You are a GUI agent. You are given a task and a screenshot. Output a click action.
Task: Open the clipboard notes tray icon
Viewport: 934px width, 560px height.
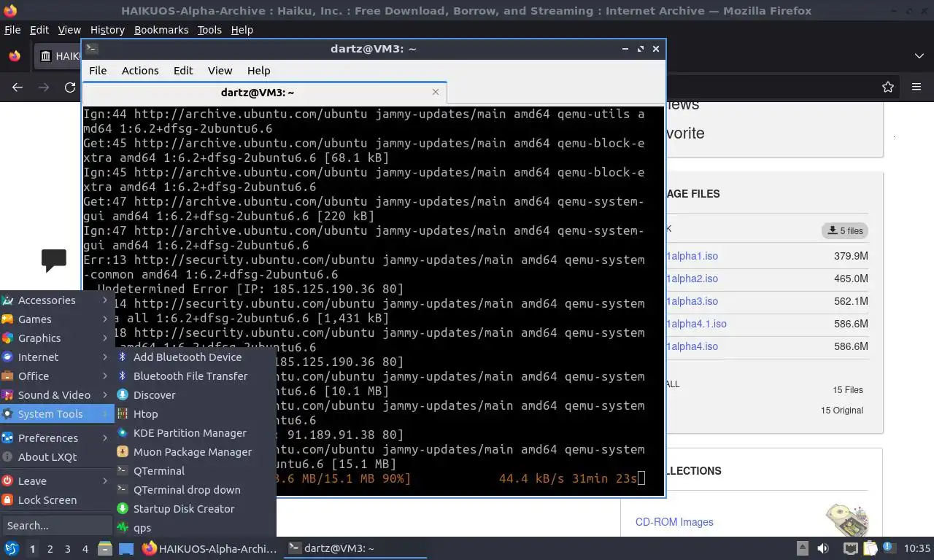[x=870, y=548]
